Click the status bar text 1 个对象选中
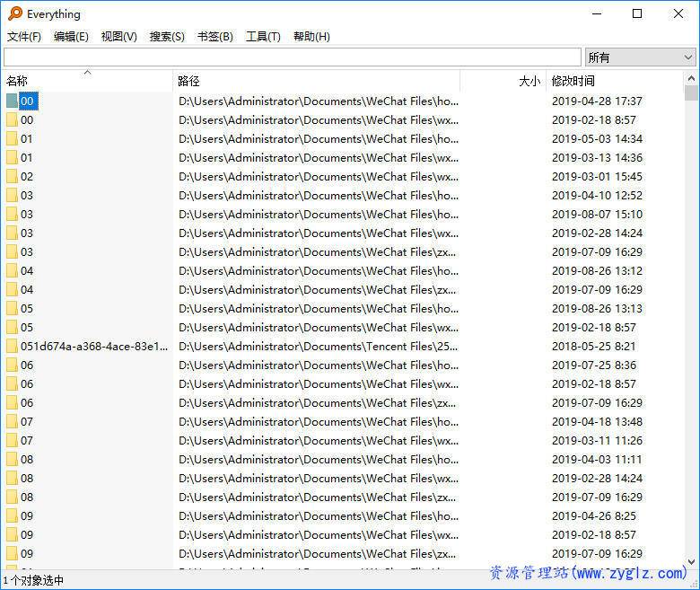700x590 pixels. click(x=33, y=580)
